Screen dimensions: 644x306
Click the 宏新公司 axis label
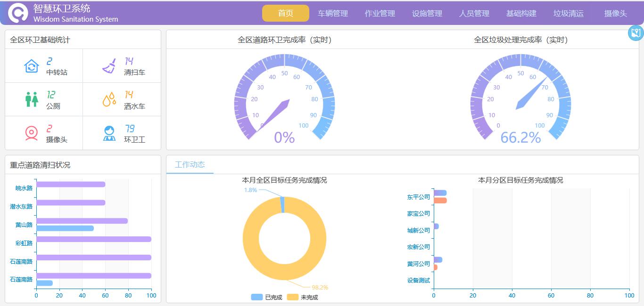tap(419, 247)
